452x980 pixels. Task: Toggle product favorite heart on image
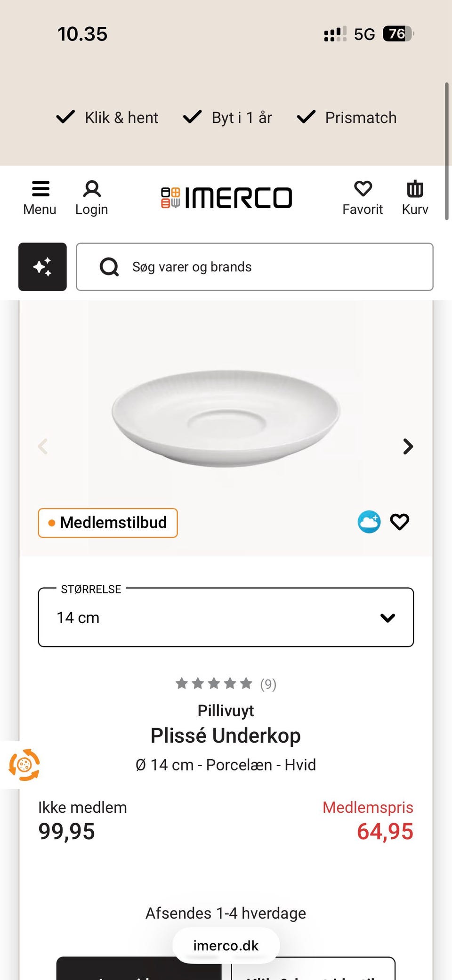[400, 522]
